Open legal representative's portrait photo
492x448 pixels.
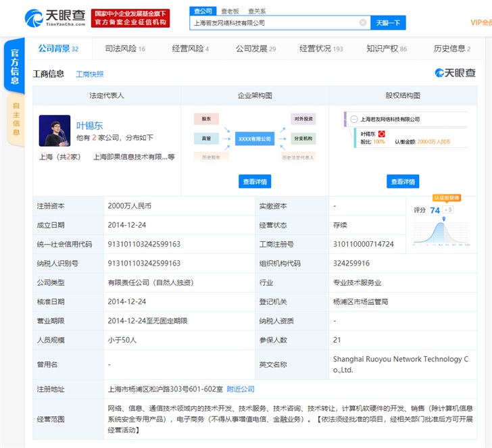coord(55,130)
